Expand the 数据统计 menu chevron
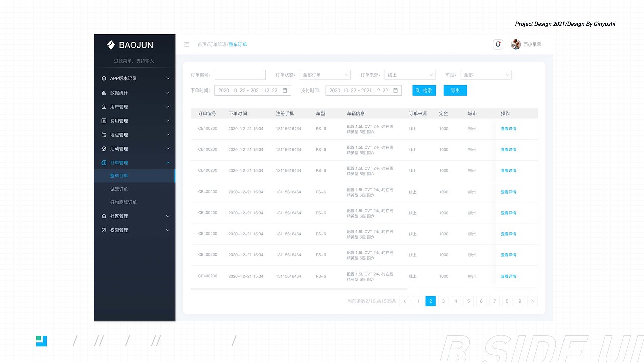The height and width of the screenshot is (362, 644). pyautogui.click(x=168, y=93)
